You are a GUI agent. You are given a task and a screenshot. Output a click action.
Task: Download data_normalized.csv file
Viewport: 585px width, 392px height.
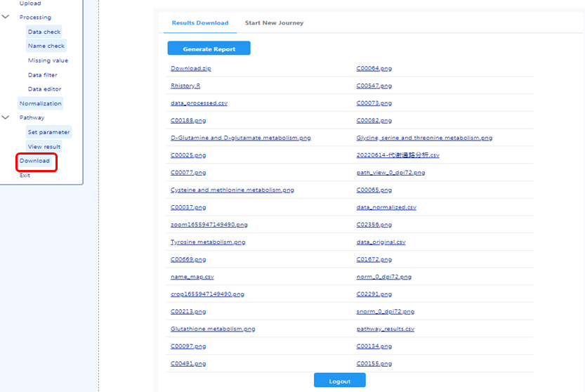(386, 207)
